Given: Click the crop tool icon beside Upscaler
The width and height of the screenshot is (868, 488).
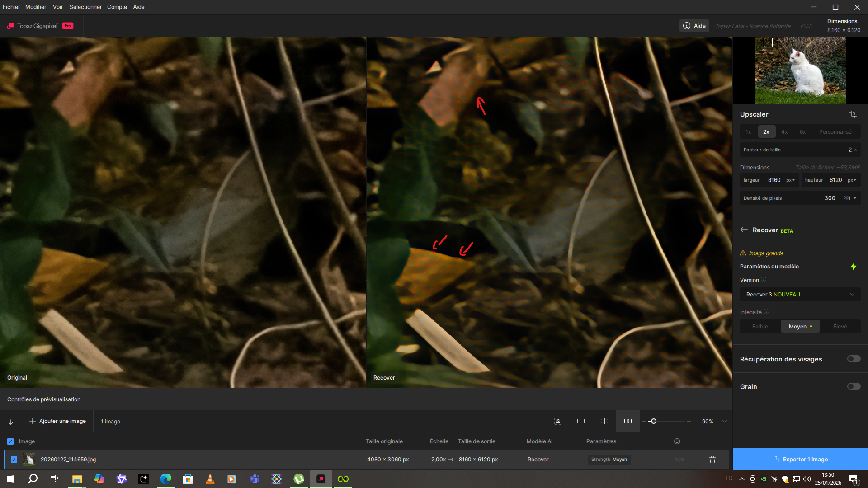Looking at the screenshot, I should point(853,114).
